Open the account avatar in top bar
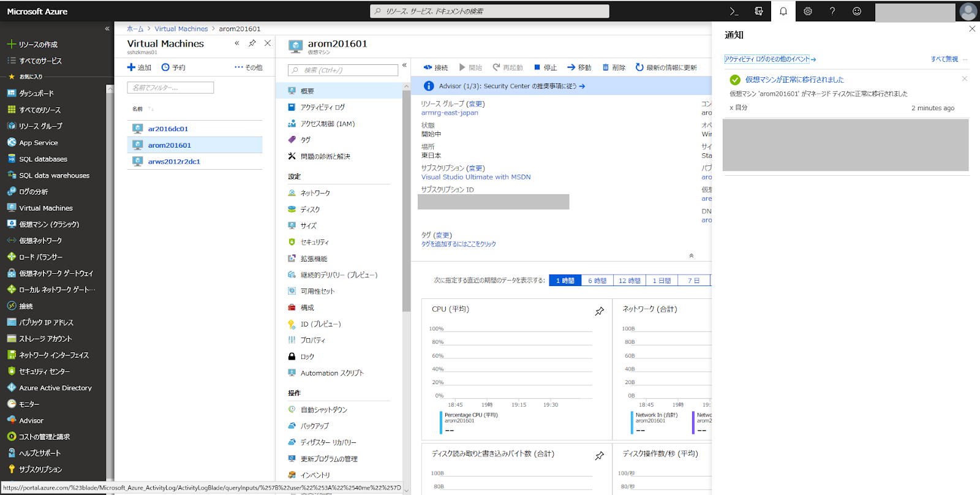Image resolution: width=980 pixels, height=495 pixels. click(x=968, y=11)
